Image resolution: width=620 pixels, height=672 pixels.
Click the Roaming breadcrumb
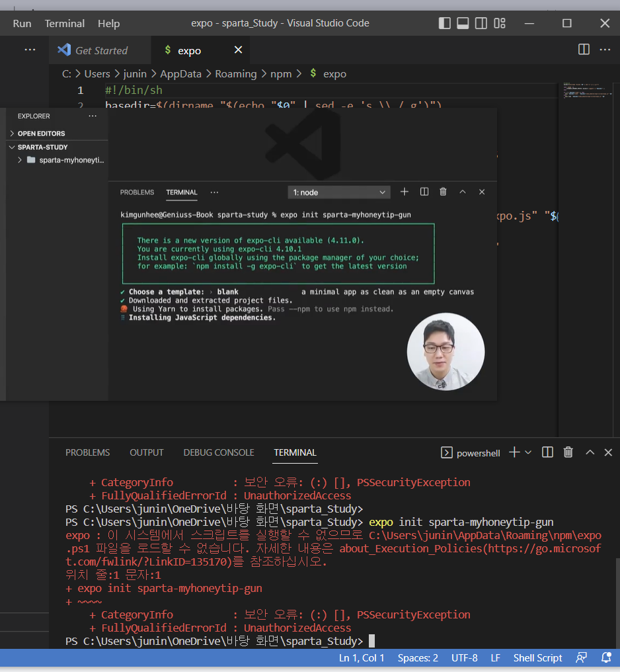point(236,73)
